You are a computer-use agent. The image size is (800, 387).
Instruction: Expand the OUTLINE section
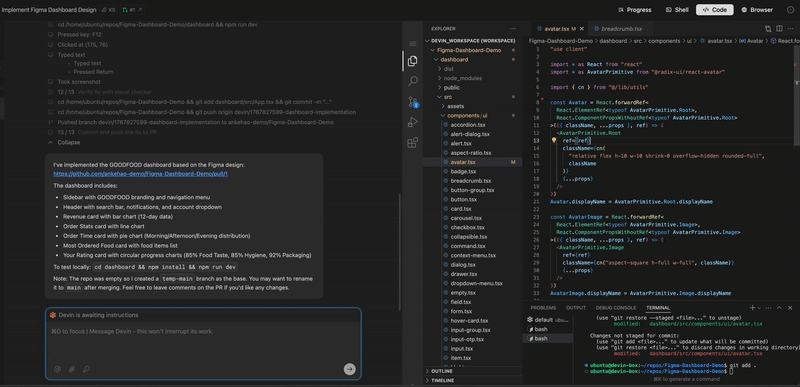pyautogui.click(x=472, y=371)
